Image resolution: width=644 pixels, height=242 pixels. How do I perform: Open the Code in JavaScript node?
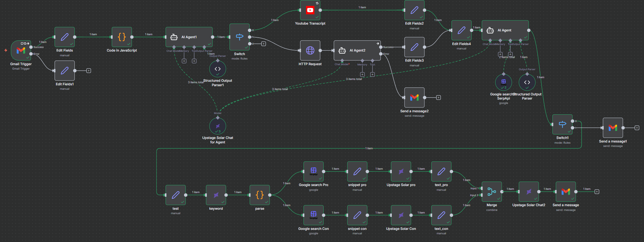point(122,37)
